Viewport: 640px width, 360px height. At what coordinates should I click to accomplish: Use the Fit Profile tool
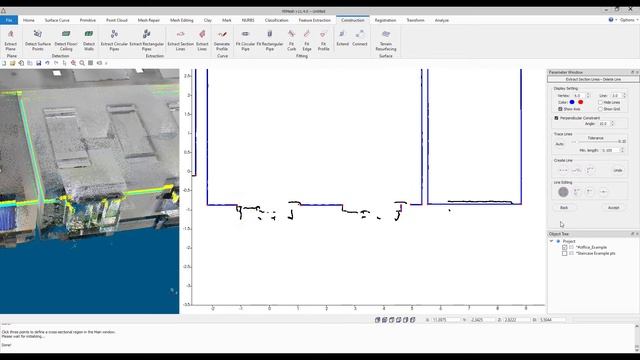point(323,40)
